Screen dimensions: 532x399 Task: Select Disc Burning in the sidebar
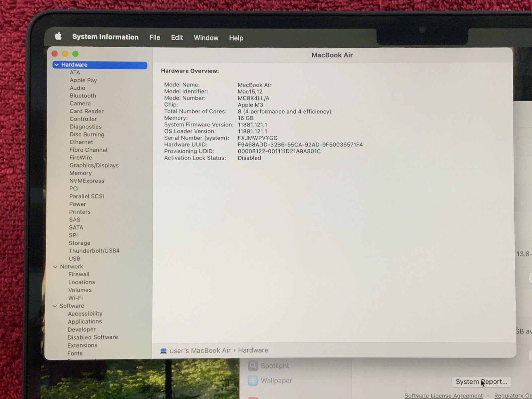pyautogui.click(x=87, y=134)
